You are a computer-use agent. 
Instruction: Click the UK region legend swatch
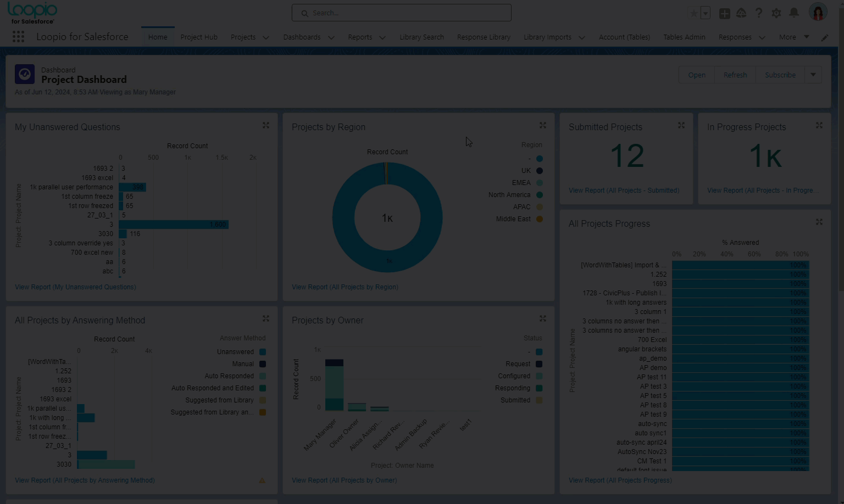pos(540,171)
